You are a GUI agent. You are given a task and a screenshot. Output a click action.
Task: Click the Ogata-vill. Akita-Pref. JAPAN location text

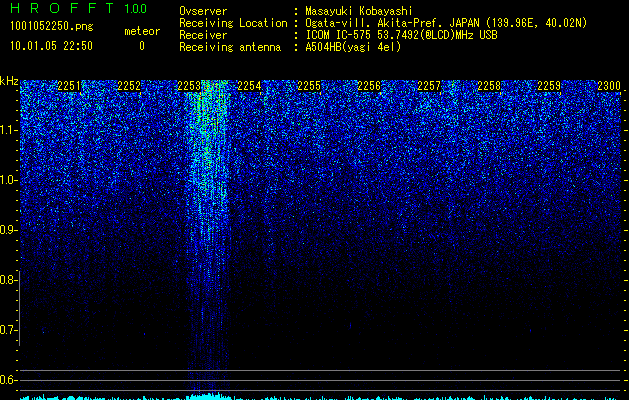[446, 23]
